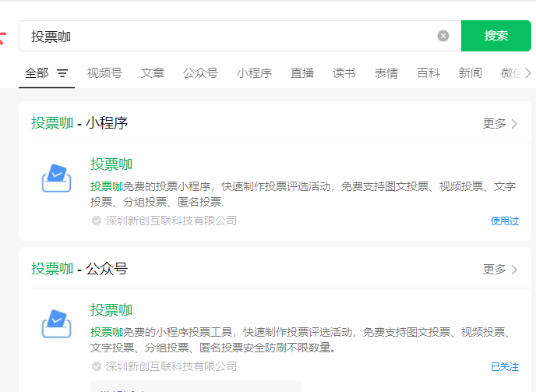Click the 投票咖 - 小程序 section header
The height and width of the screenshot is (392, 536).
[x=79, y=123]
